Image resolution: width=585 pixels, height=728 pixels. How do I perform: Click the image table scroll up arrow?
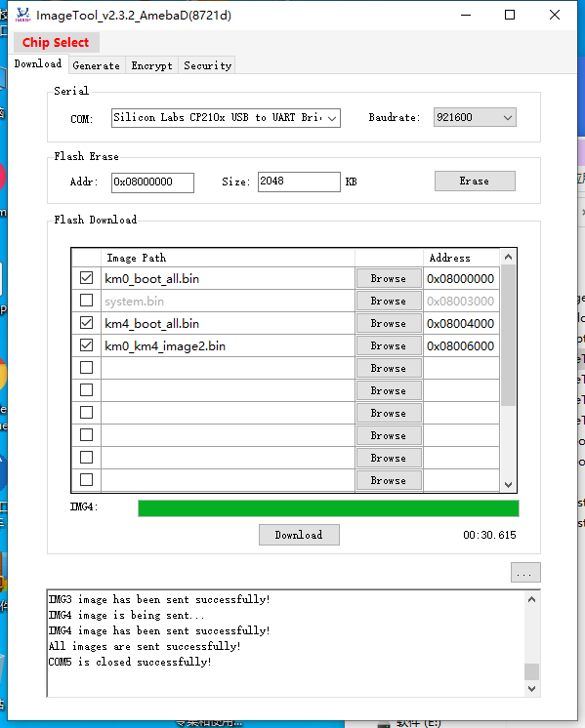[x=508, y=257]
